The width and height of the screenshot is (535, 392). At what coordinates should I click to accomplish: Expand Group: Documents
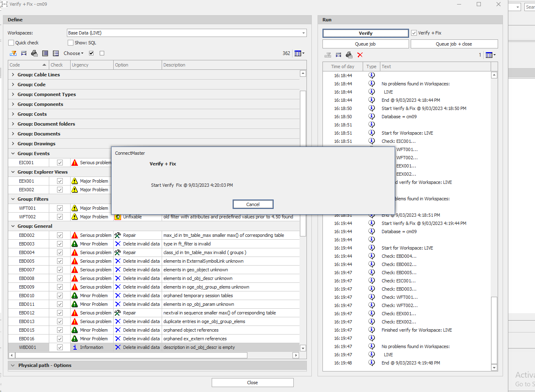[x=13, y=134]
